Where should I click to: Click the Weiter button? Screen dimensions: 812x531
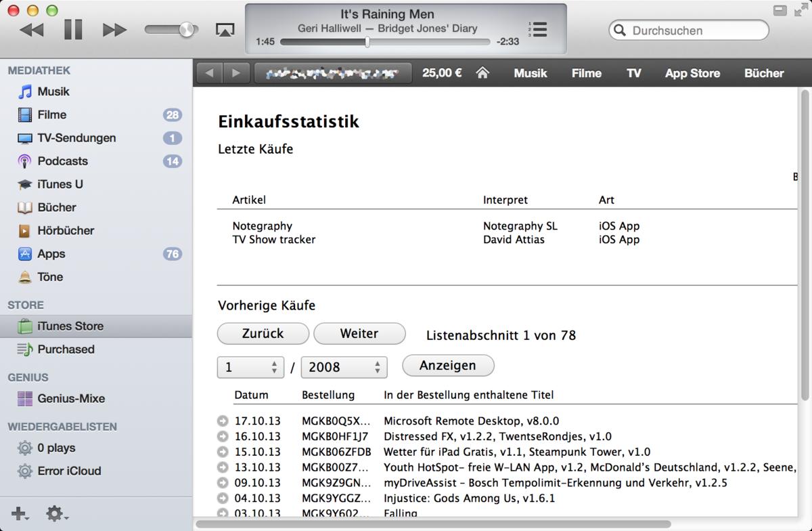coord(359,333)
